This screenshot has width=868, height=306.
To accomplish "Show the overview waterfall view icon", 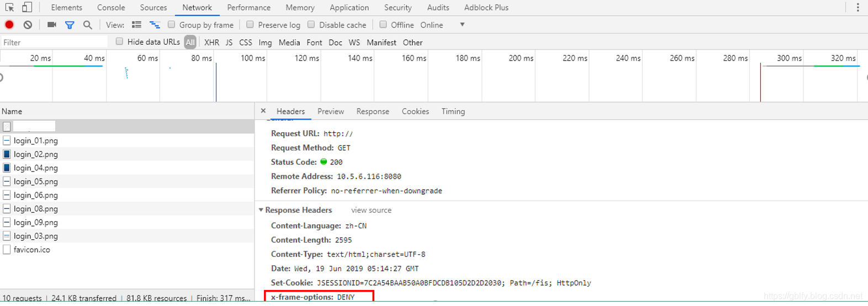I will (x=155, y=25).
